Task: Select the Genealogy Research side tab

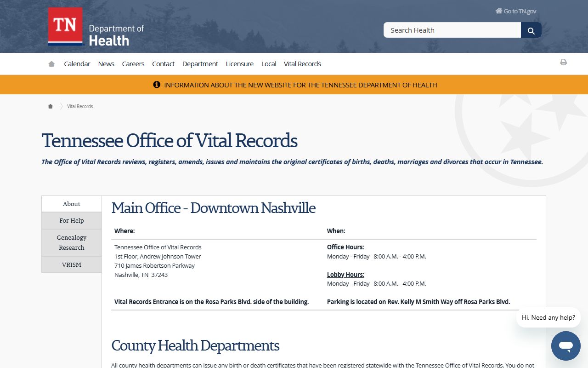Action: pos(72,242)
